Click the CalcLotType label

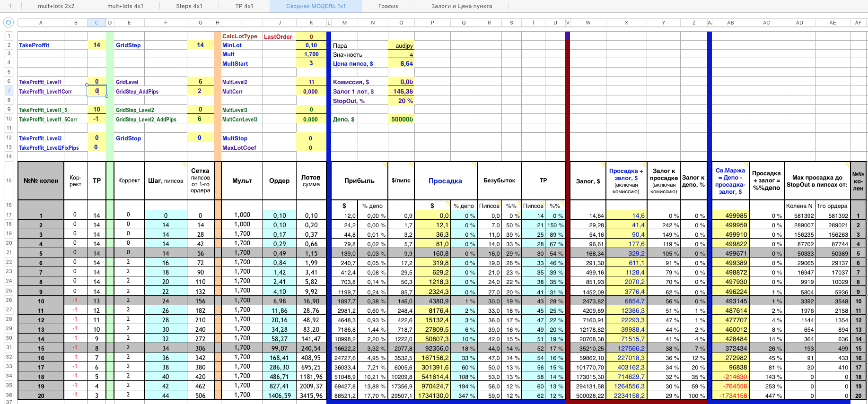(240, 36)
